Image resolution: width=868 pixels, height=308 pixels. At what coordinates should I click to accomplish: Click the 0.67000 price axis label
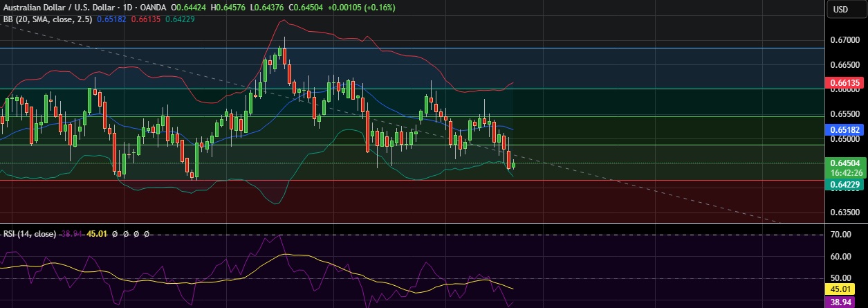[x=844, y=40]
